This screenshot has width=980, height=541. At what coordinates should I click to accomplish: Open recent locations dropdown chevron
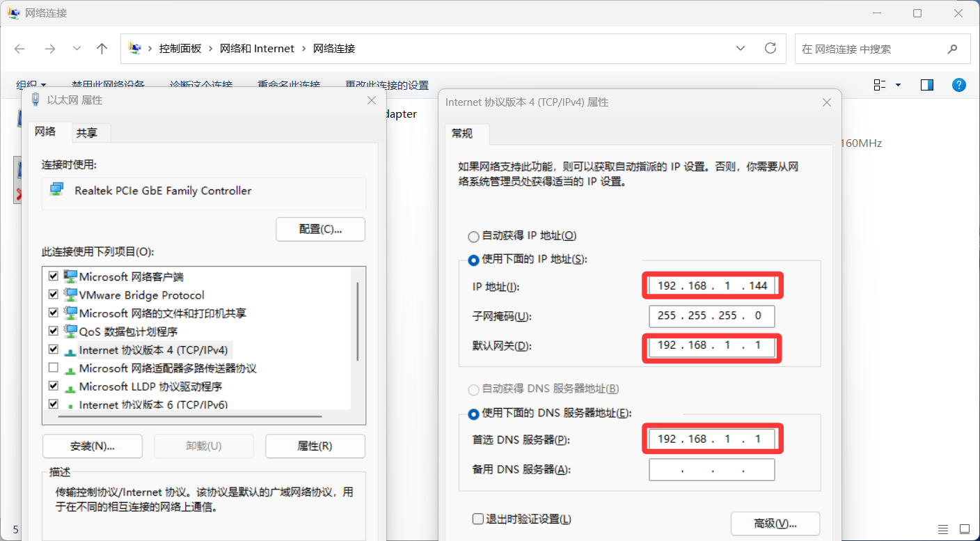pos(77,49)
